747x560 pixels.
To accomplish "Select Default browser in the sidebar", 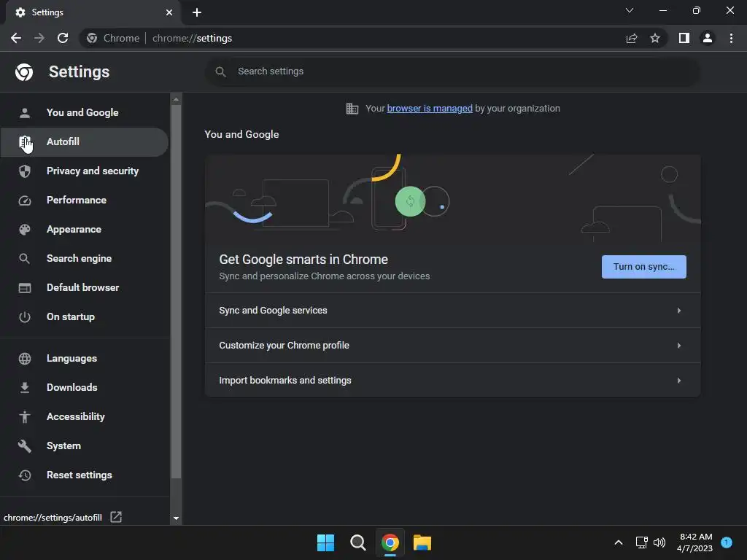I will [85, 287].
